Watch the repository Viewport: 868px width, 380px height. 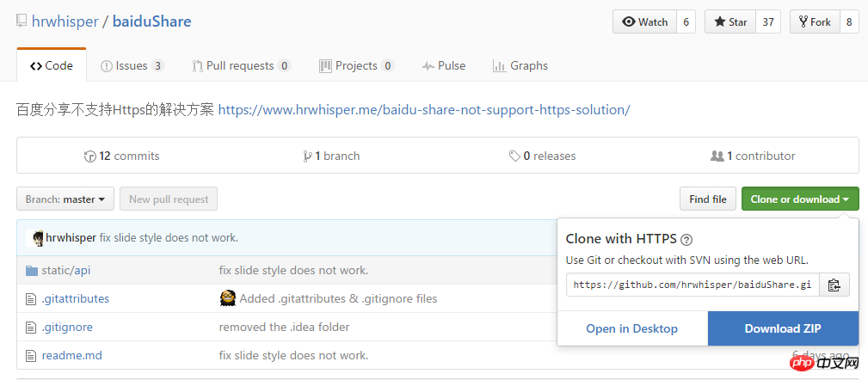644,21
